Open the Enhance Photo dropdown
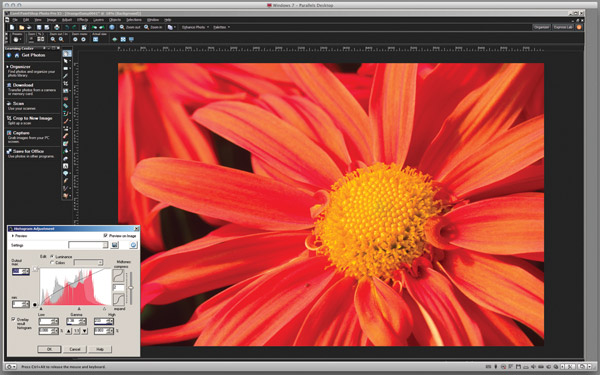The image size is (600, 375). (x=195, y=27)
